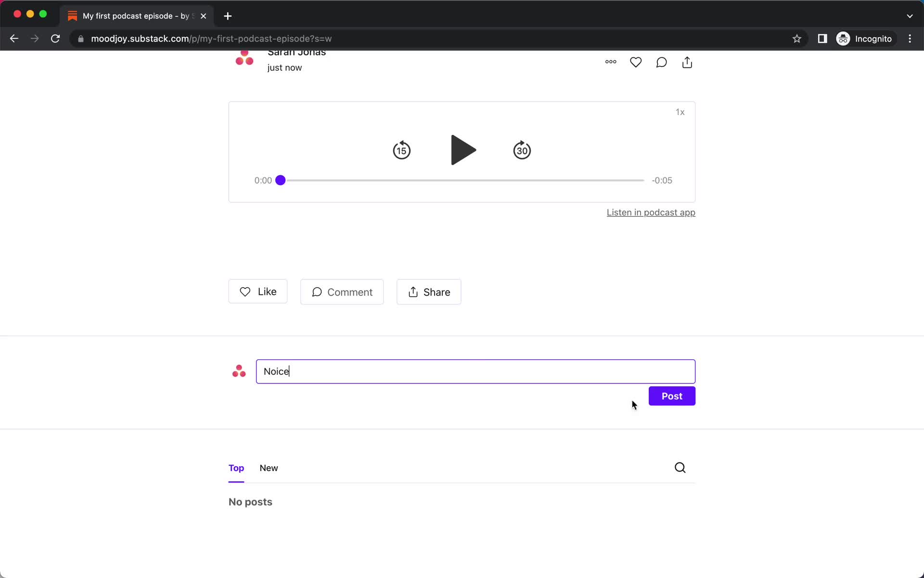Click the Post button to submit comment
This screenshot has width=924, height=578.
[x=672, y=396]
